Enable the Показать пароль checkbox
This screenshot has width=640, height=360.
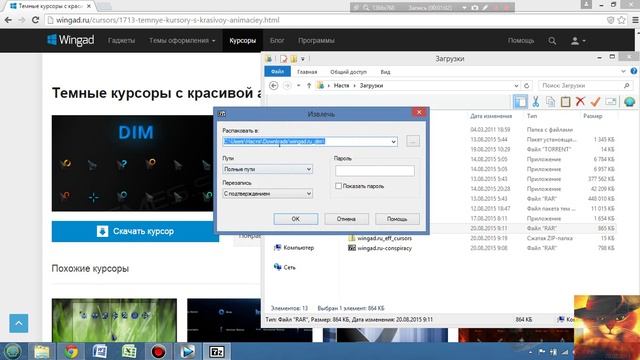coord(338,186)
